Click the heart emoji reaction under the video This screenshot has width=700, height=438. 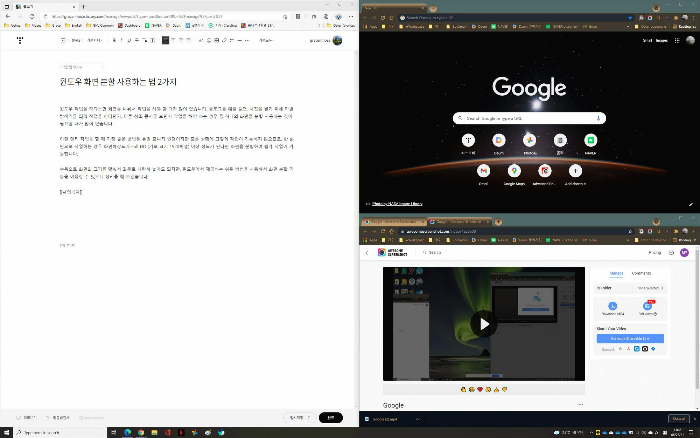coord(480,390)
